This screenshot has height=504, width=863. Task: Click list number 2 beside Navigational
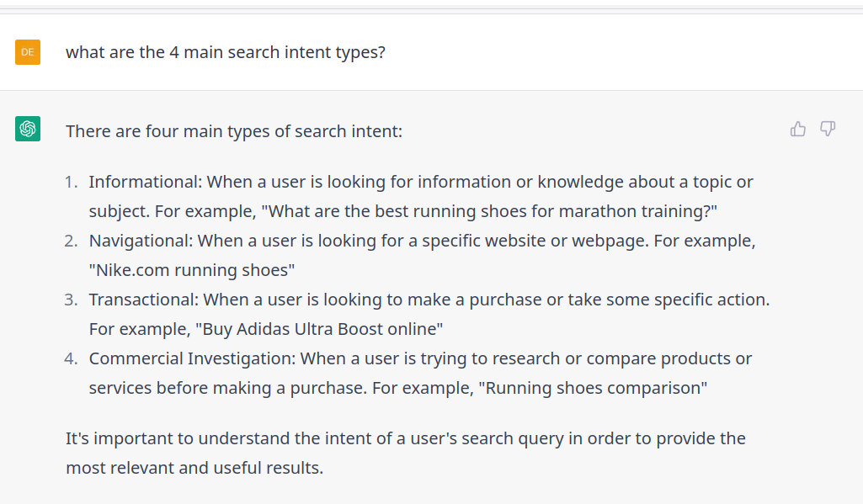pos(72,241)
